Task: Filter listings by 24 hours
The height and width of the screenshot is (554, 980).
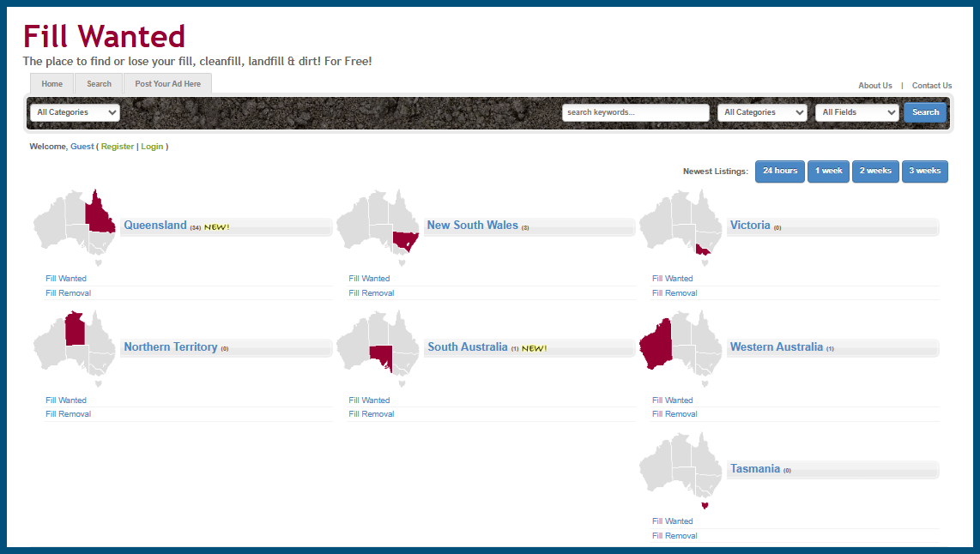Action: coord(779,171)
